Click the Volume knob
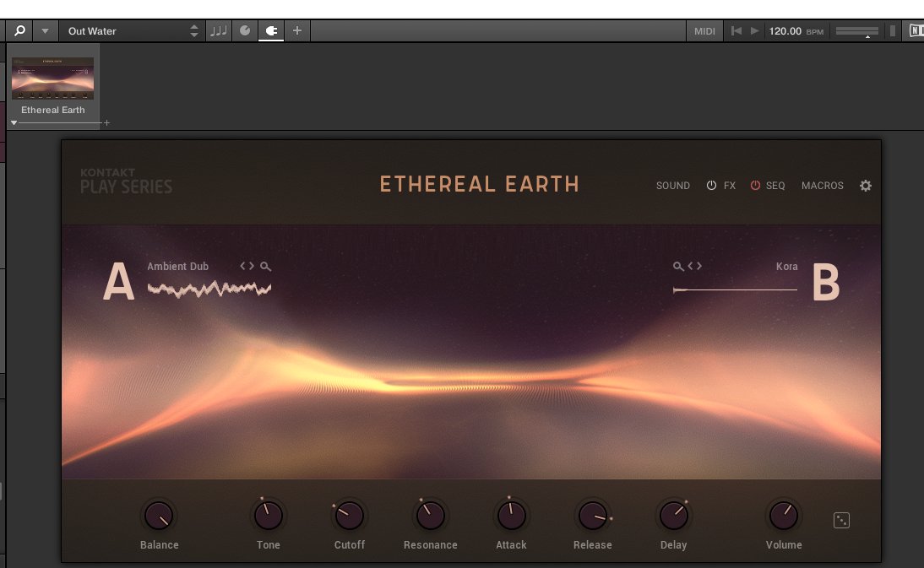The image size is (924, 568). coord(783,516)
